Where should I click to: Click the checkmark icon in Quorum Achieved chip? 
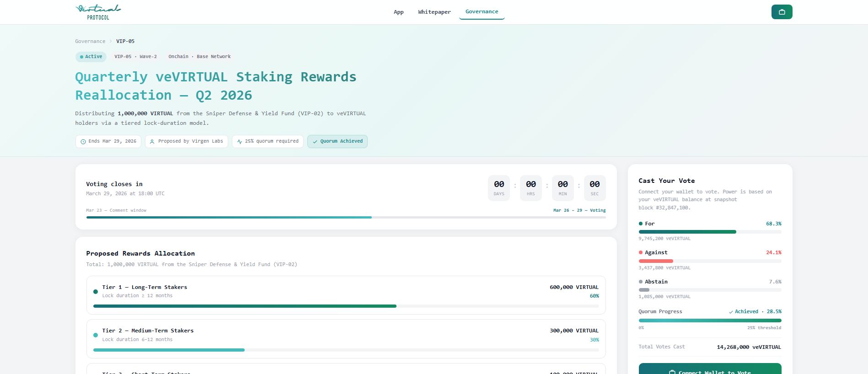tap(315, 142)
